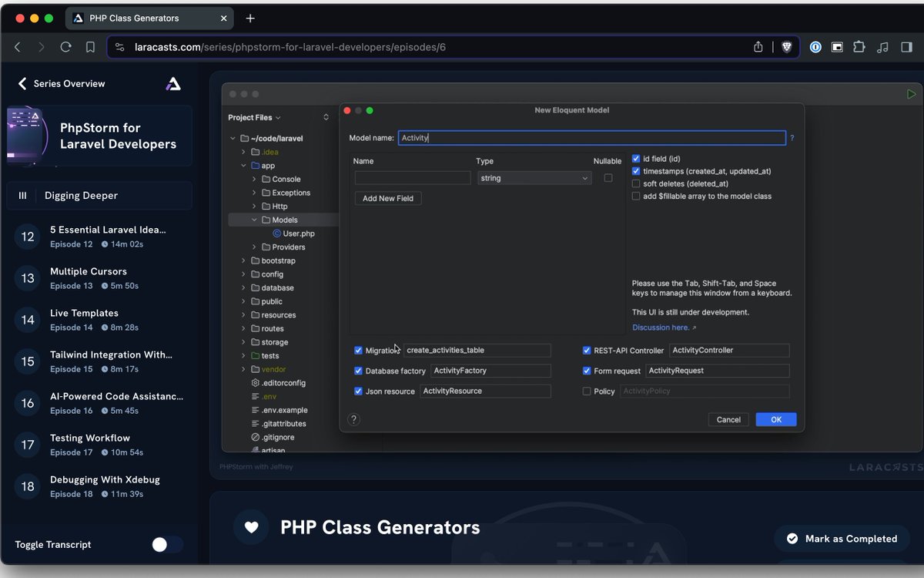The width and height of the screenshot is (924, 578).
Task: Click the help question mark in dialog
Action: (354, 419)
